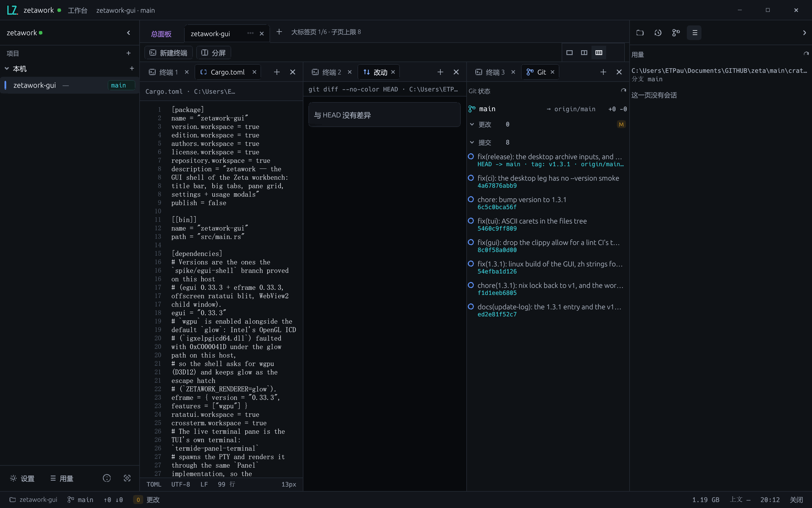Open the history clock icon in the right panel
The height and width of the screenshot is (508, 812).
point(658,32)
